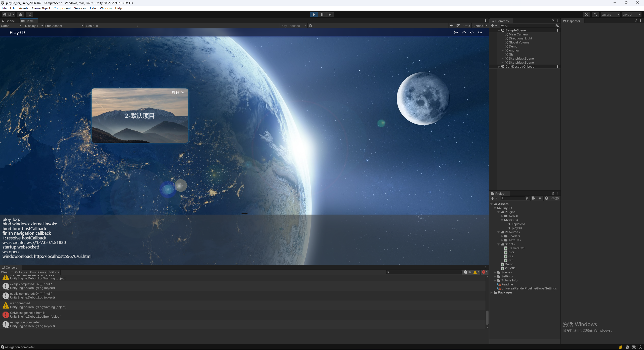
Task: Open the Free Aspect dropdown
Action: point(64,26)
